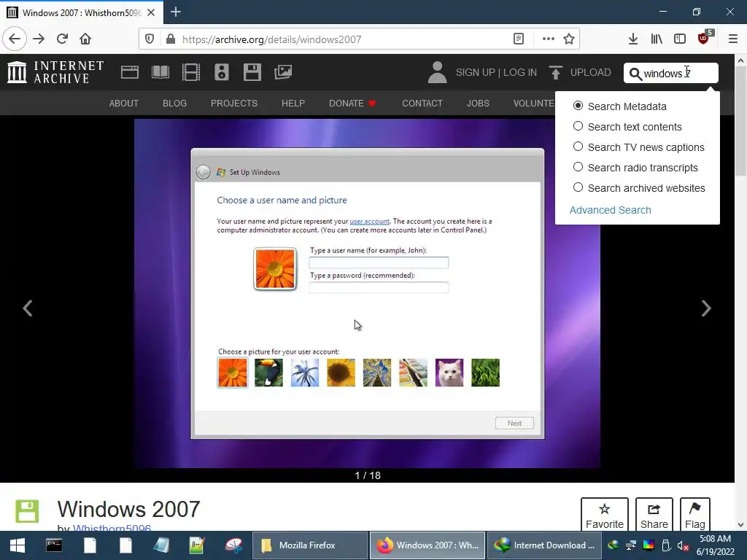Bookmark this page with the star
The height and width of the screenshot is (560, 747).
point(569,39)
